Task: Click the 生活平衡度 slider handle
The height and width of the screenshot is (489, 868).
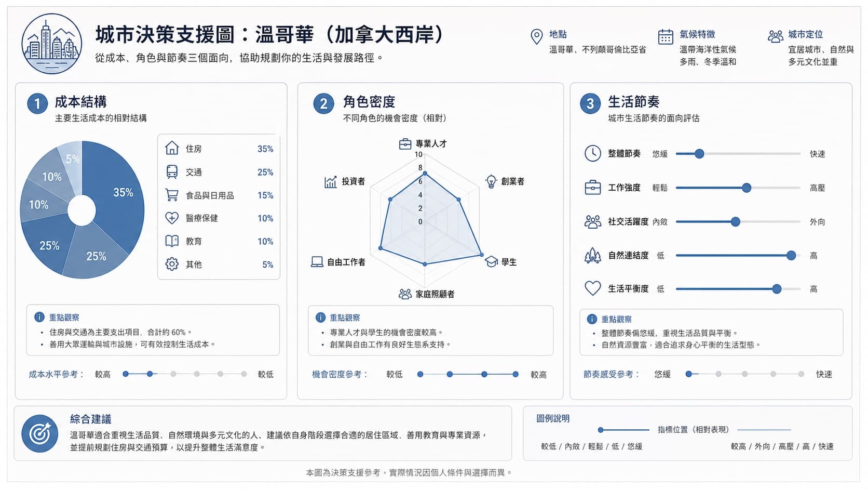Action: click(777, 289)
